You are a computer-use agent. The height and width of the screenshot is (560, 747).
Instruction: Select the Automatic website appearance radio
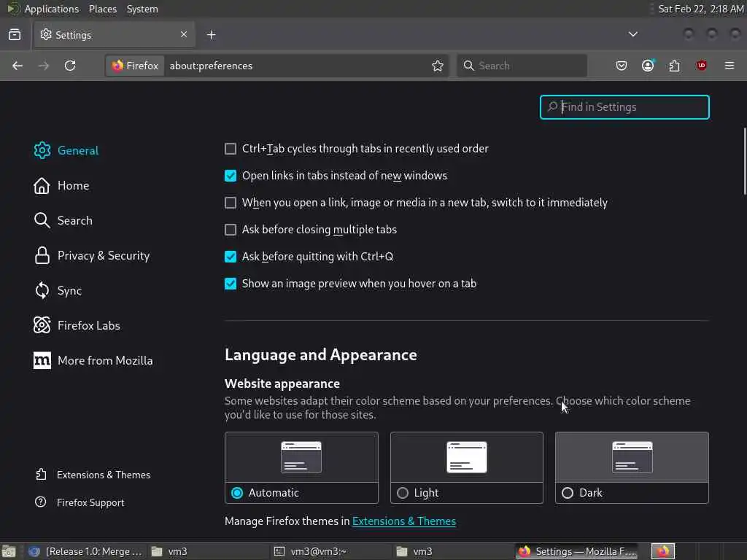pos(237,493)
